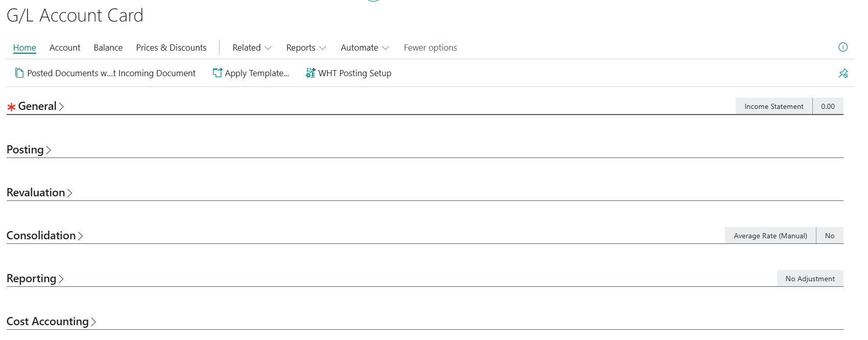Click the WHT Posting Setup icon
Image resolution: width=868 pixels, height=340 pixels.
pos(310,73)
